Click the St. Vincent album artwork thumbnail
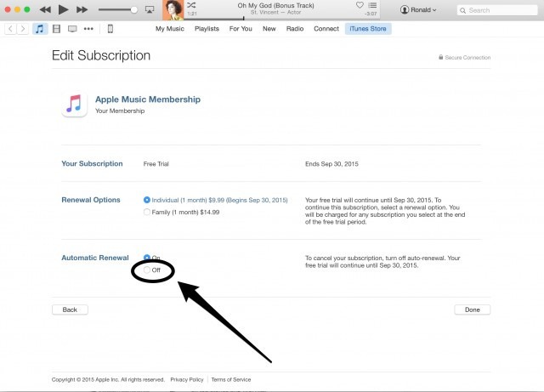The image size is (544, 392). pos(173,10)
